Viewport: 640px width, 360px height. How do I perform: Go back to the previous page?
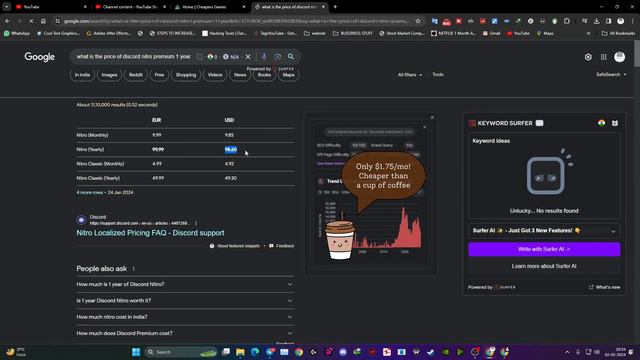coord(8,21)
